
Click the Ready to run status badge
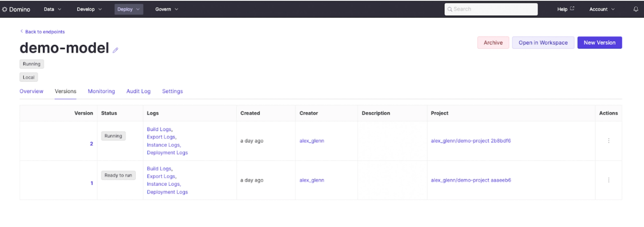(118, 175)
